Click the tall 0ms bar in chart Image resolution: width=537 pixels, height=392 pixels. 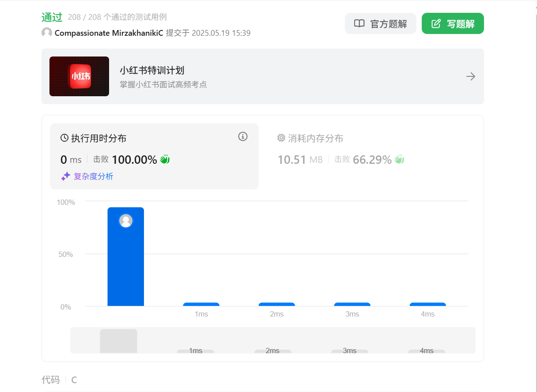point(126,256)
